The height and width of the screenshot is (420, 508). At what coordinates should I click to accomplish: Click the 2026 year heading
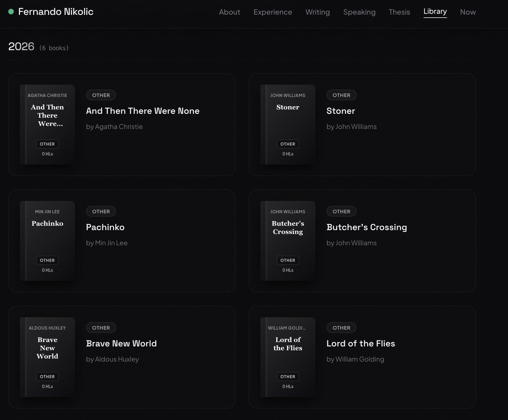[x=21, y=47]
